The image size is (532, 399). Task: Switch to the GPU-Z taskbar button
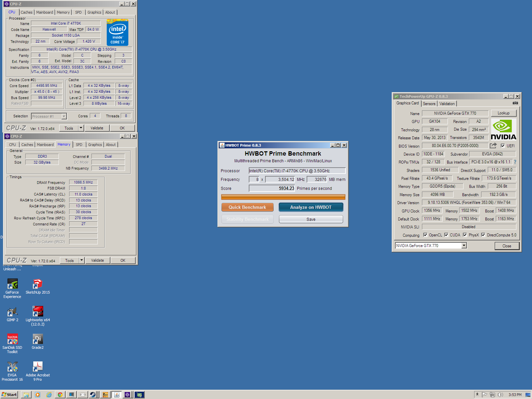pos(139,395)
